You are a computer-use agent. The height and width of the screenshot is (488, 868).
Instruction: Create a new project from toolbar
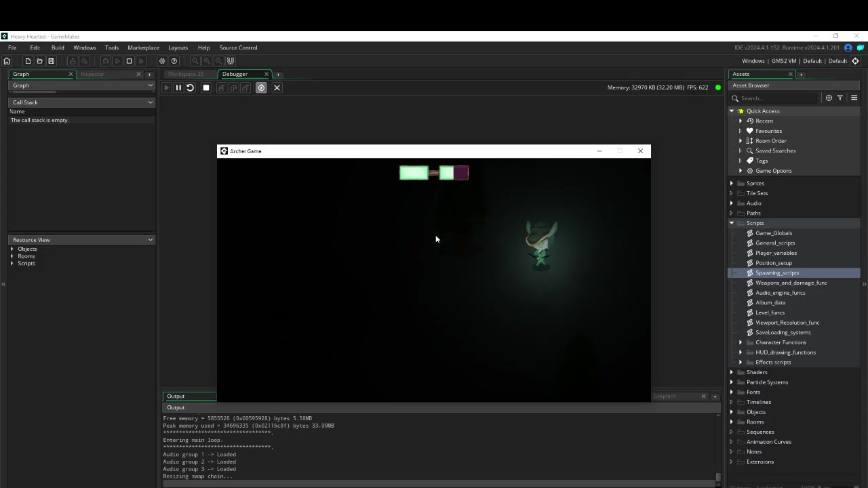(x=28, y=61)
